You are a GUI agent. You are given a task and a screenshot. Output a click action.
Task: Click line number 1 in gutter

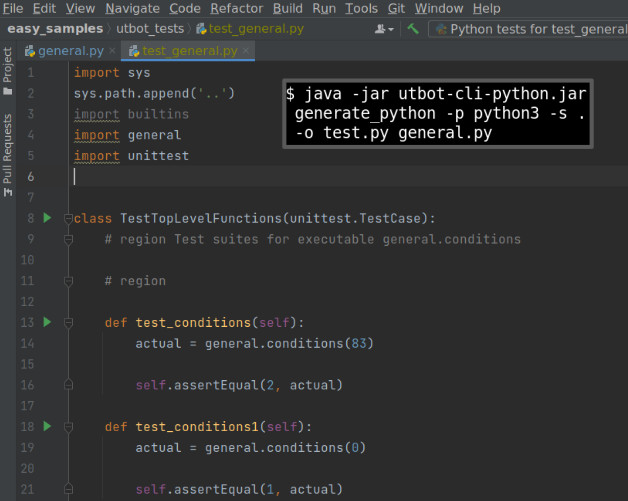(30, 72)
